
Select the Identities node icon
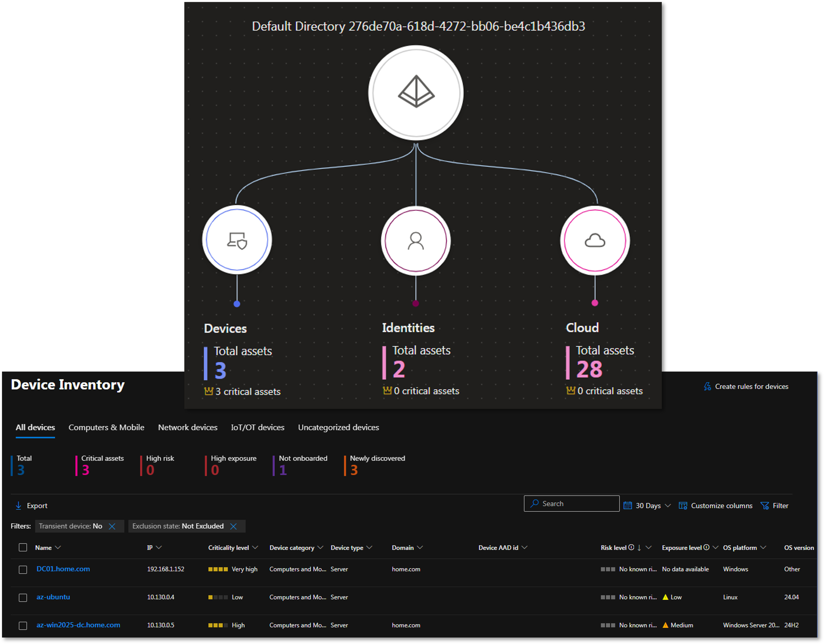pyautogui.click(x=415, y=241)
